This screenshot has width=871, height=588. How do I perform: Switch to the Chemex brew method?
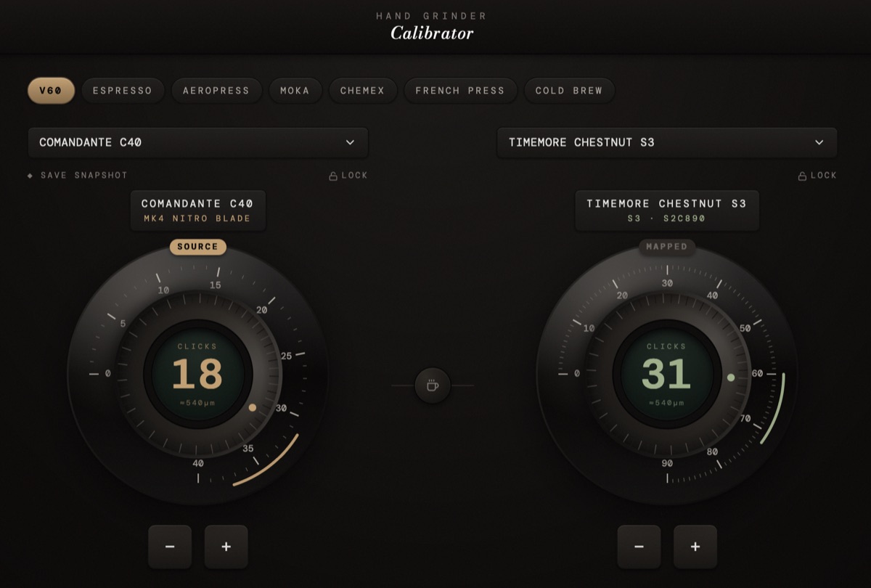tap(362, 91)
